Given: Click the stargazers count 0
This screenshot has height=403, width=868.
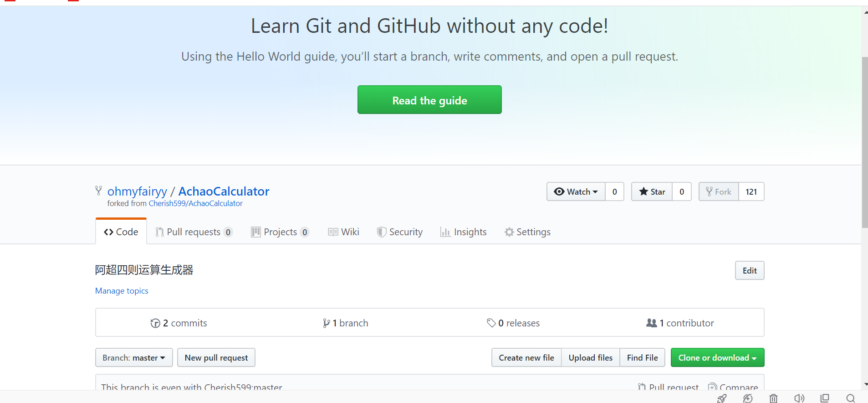Looking at the screenshot, I should pyautogui.click(x=682, y=191).
